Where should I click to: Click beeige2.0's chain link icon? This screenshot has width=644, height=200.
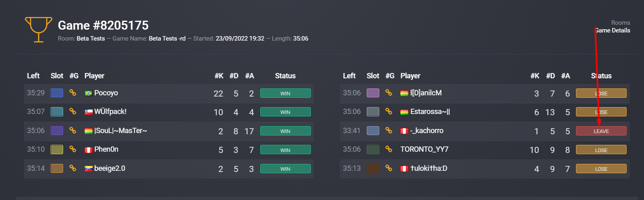click(x=73, y=168)
